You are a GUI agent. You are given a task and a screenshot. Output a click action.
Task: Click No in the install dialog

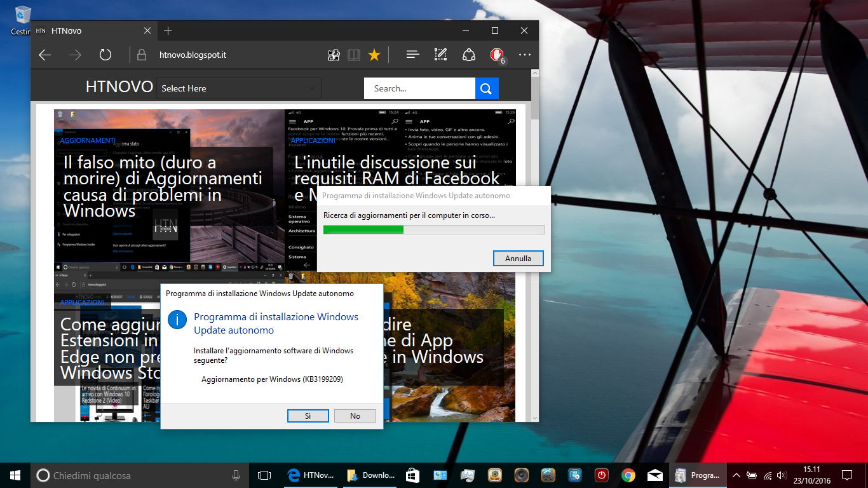click(355, 416)
